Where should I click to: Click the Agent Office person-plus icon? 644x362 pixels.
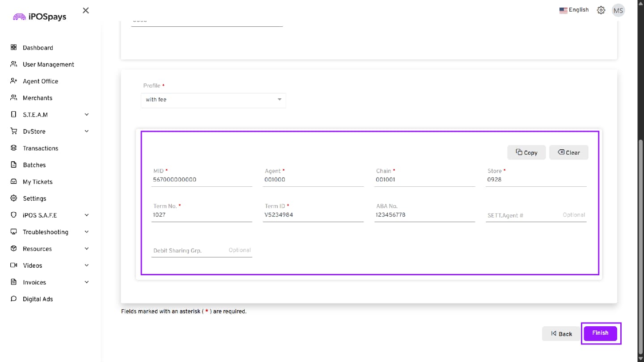pos(13,81)
